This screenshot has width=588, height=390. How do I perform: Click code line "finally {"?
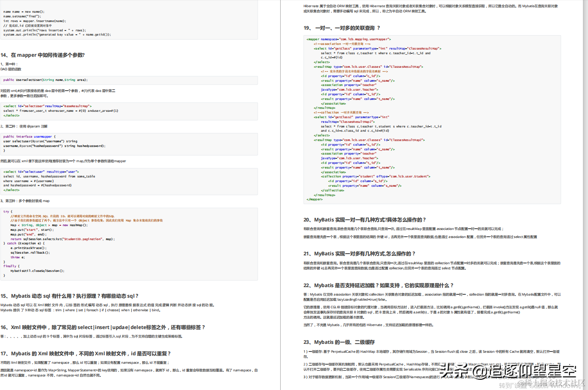click(x=11, y=266)
